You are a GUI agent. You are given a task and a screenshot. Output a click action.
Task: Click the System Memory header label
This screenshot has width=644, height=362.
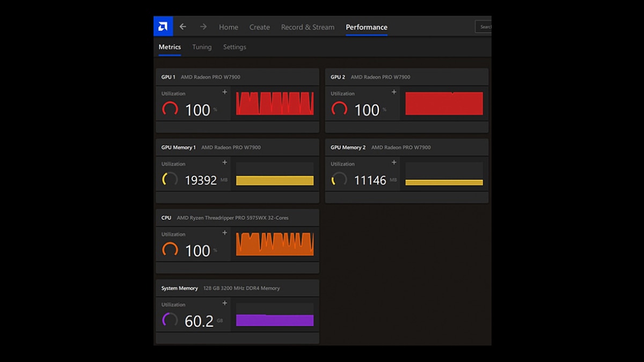[180, 288]
